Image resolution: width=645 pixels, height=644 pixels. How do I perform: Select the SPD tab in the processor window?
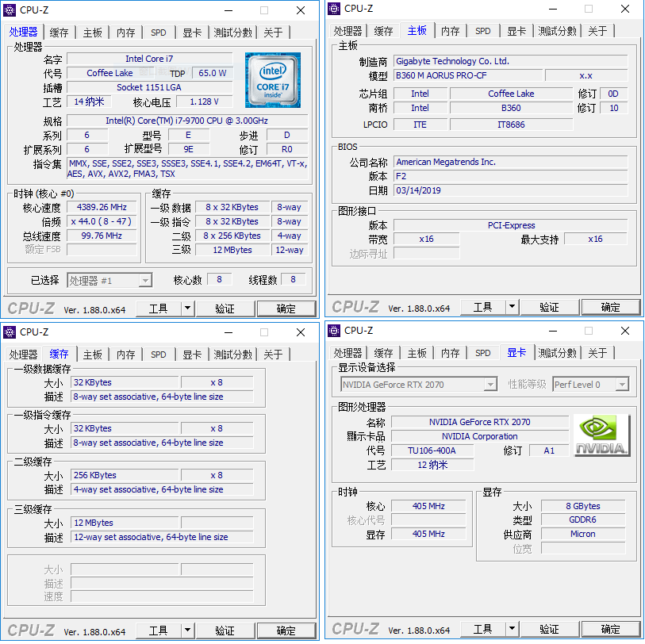pyautogui.click(x=159, y=33)
